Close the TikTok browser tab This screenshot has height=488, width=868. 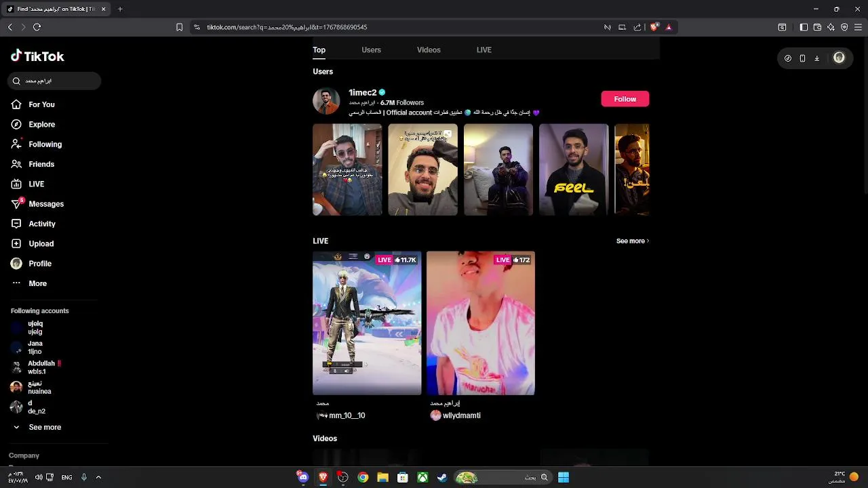pyautogui.click(x=103, y=9)
